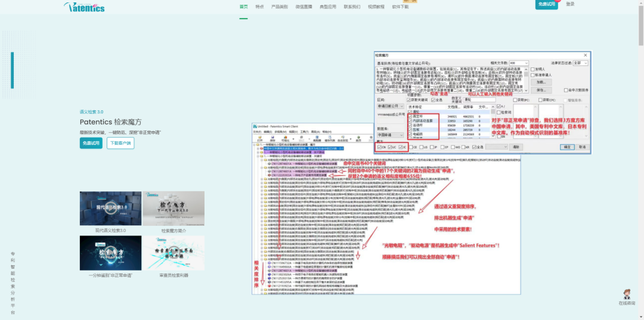Viewport: 644px width, 320px height.
Task: Check the KR database checkbox
Action: [463, 147]
